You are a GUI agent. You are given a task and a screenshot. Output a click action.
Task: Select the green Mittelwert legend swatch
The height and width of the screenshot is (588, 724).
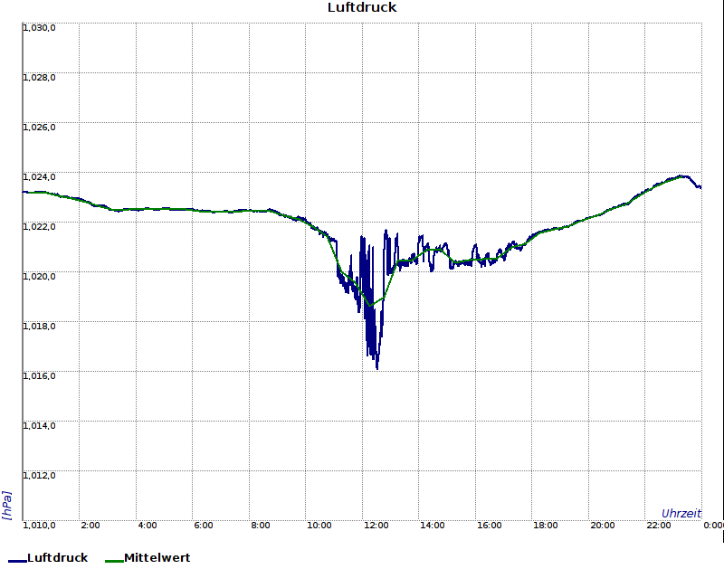[x=115, y=561]
